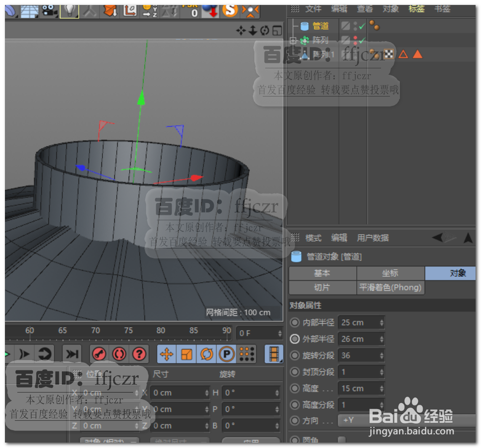
Task: Toggle the loop playback control
Action: pos(45,354)
